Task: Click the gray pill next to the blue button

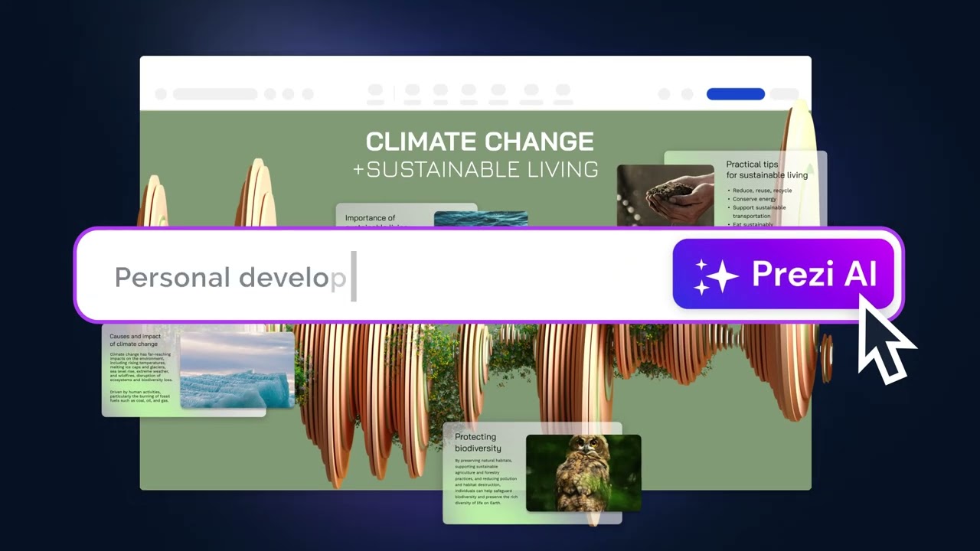Action: pos(784,94)
